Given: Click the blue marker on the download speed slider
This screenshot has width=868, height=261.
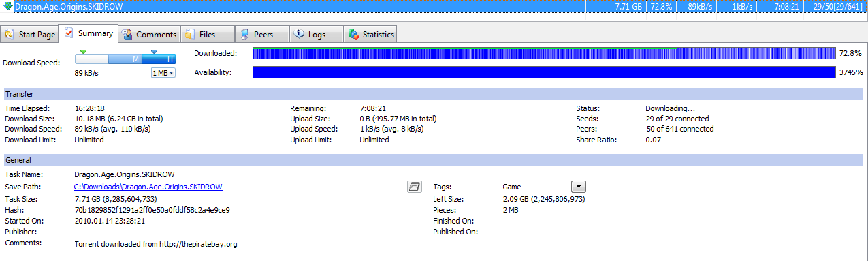Looking at the screenshot, I should click(154, 51).
